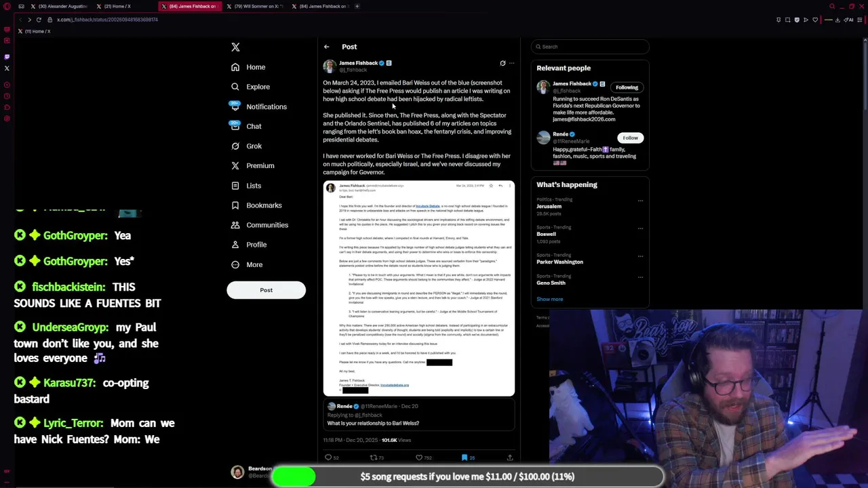Open the options menu for the Jerusalem trend
868x488 pixels.
pyautogui.click(x=640, y=201)
